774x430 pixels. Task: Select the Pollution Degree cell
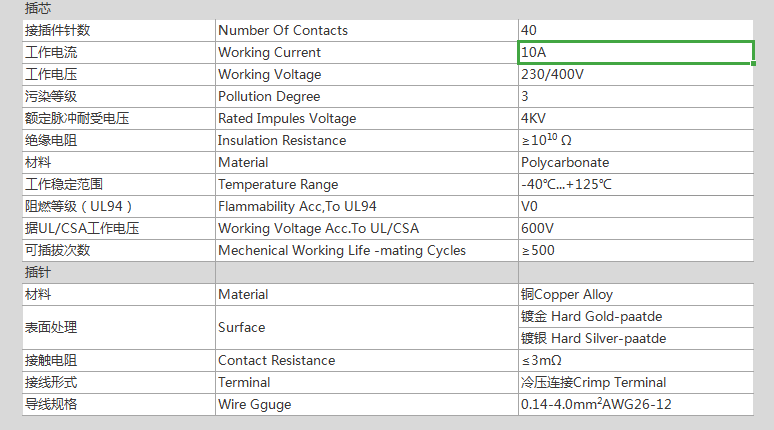tap(366, 96)
